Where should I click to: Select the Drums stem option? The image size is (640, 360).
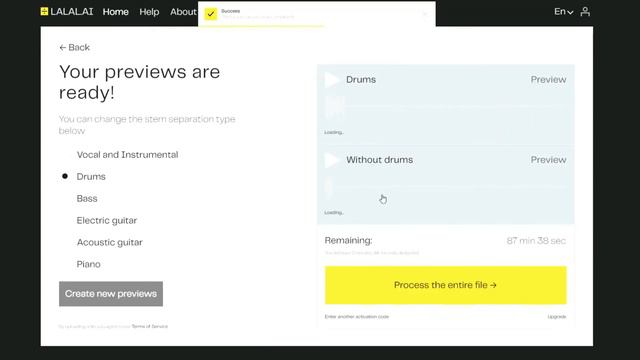91,177
